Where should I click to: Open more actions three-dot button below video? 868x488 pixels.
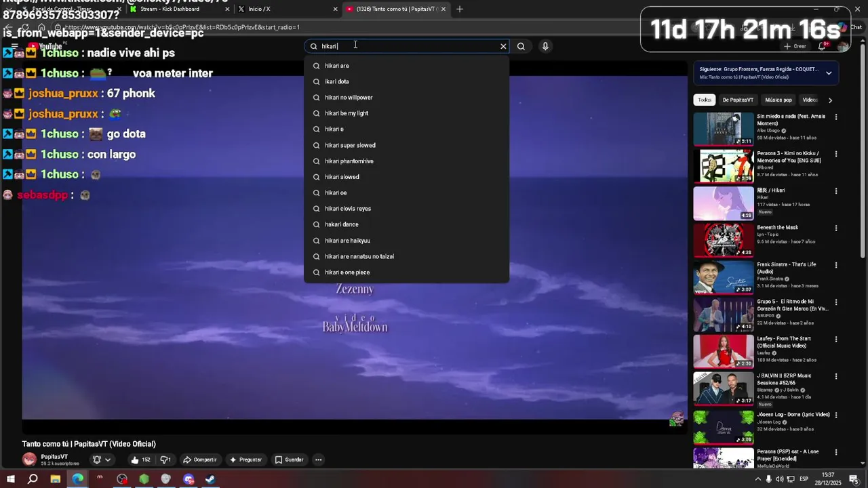pos(318,460)
